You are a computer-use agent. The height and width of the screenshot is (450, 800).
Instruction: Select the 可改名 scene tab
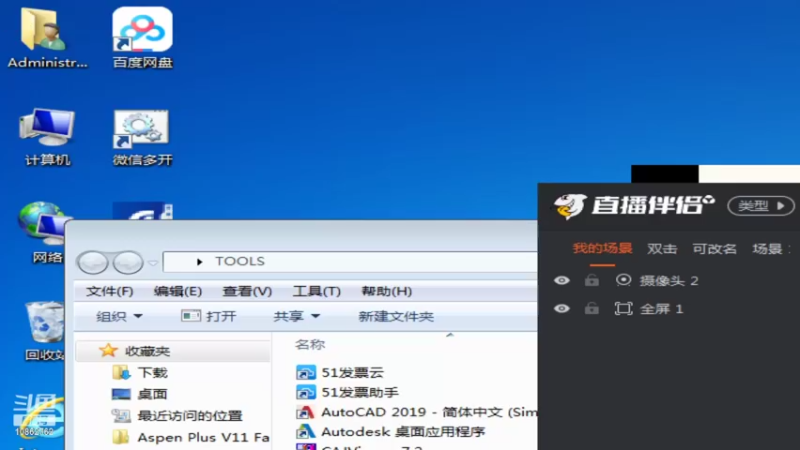pos(714,248)
